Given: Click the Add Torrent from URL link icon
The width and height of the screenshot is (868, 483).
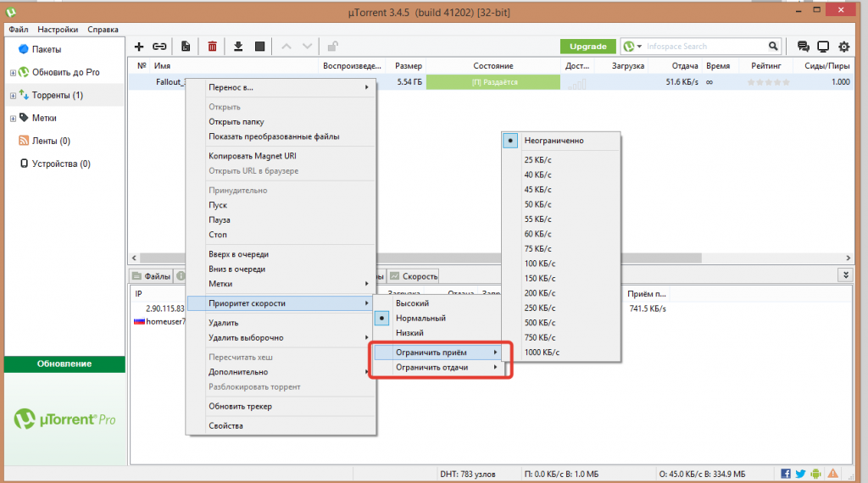Looking at the screenshot, I should pyautogui.click(x=159, y=46).
